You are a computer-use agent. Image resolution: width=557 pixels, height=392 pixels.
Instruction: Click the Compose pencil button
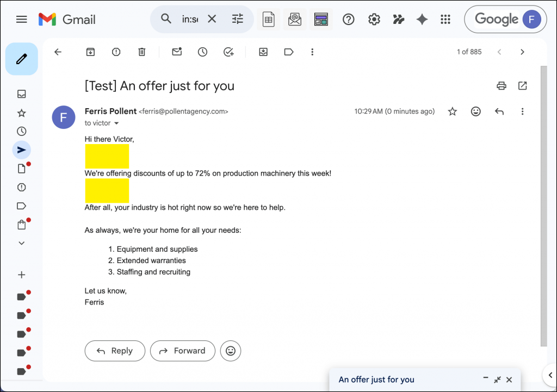22,59
